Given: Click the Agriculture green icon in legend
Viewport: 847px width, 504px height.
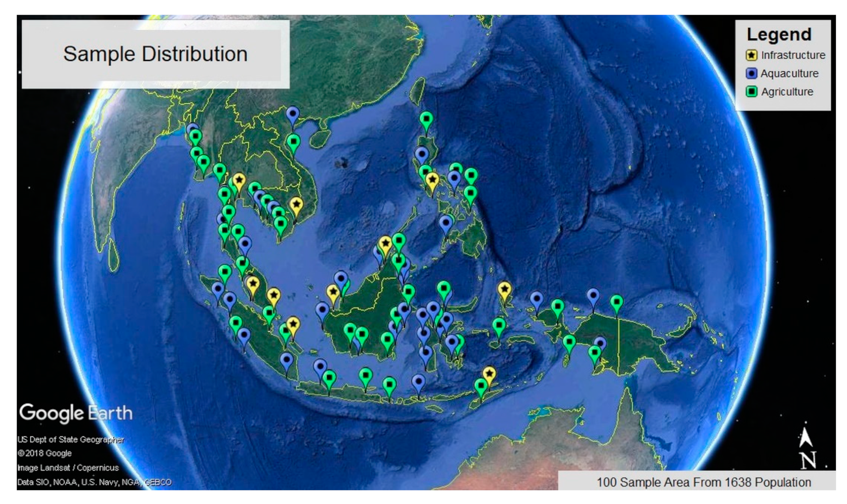Looking at the screenshot, I should (x=751, y=92).
